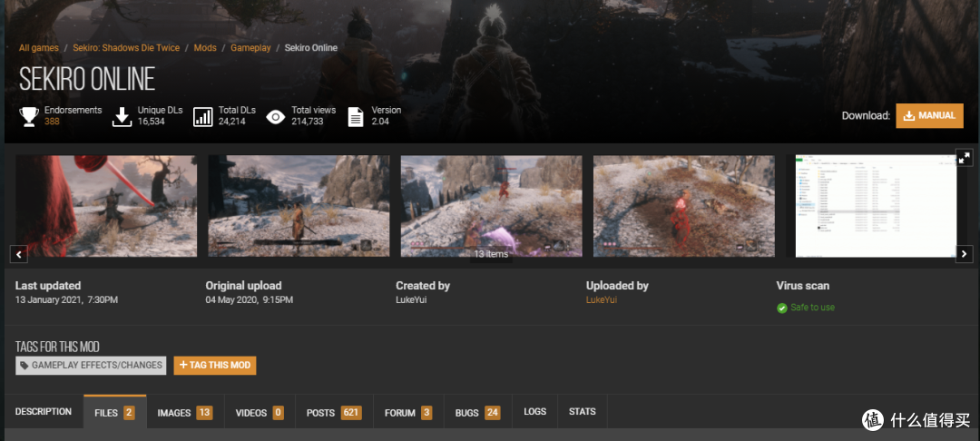Switch to the Logs tab

[535, 412]
